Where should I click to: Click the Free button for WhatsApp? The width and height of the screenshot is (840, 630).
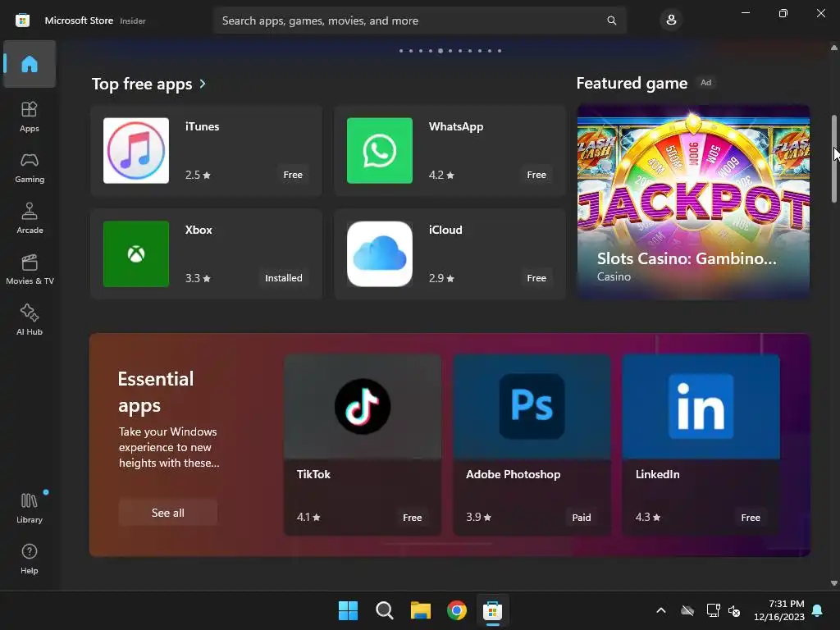point(536,175)
